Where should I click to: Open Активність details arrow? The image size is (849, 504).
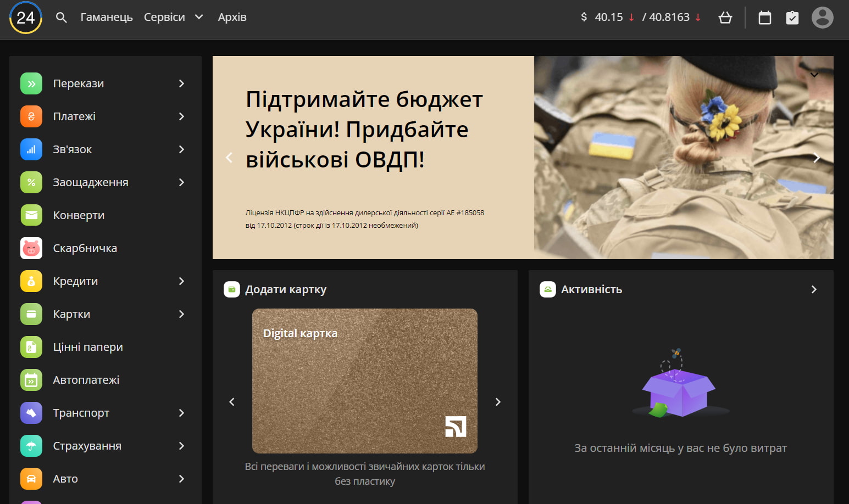click(814, 289)
